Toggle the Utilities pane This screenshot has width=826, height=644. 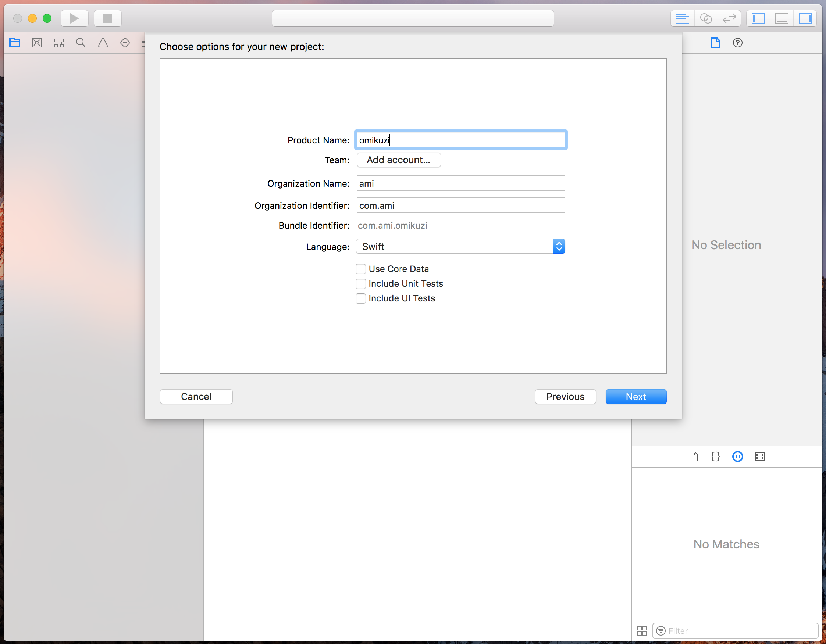click(805, 18)
